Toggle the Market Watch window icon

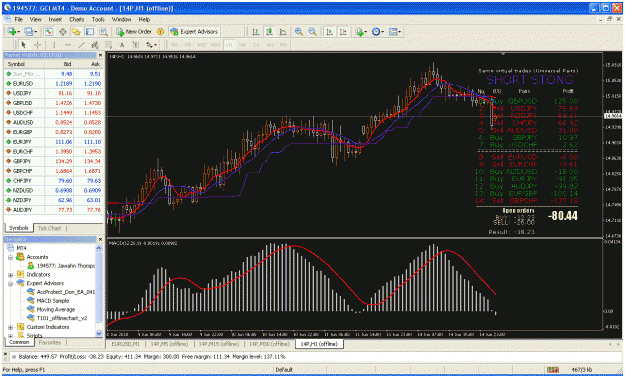point(49,31)
